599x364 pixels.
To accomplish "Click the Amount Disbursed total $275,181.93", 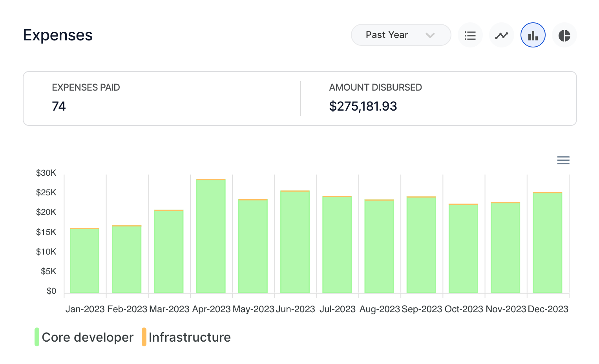I will 363,106.
